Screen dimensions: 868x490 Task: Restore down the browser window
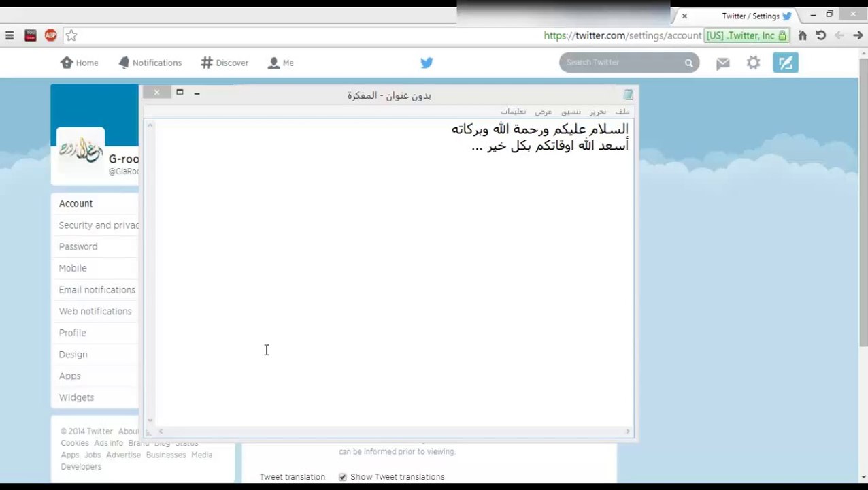tap(829, 14)
